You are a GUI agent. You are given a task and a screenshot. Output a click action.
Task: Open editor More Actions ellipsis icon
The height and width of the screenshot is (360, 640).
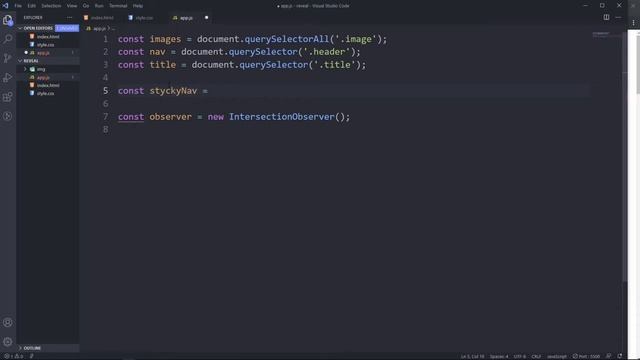[618, 18]
